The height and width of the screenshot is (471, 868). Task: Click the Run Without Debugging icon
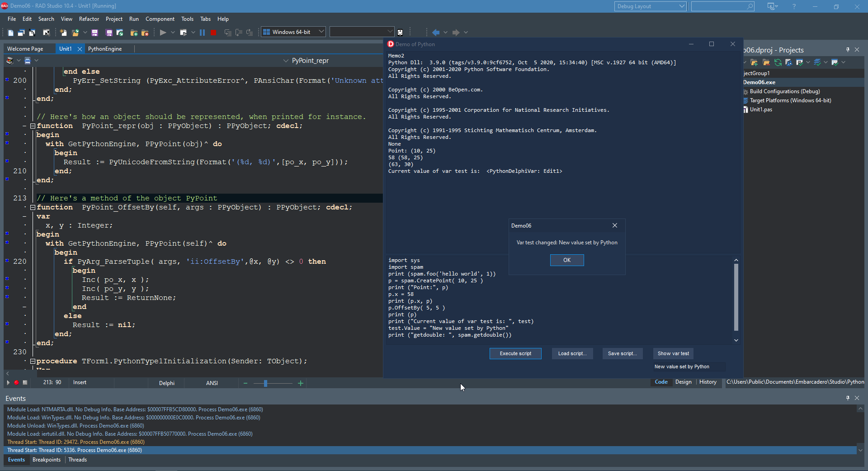coord(183,33)
